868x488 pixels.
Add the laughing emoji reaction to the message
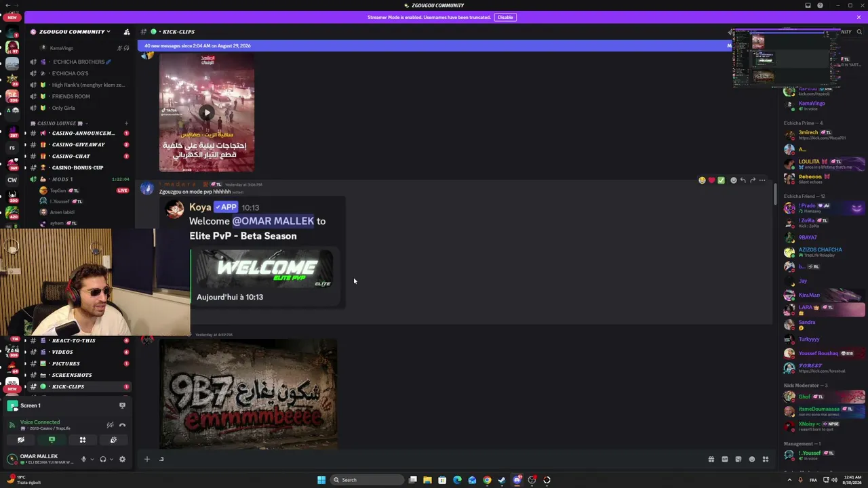[702, 180]
